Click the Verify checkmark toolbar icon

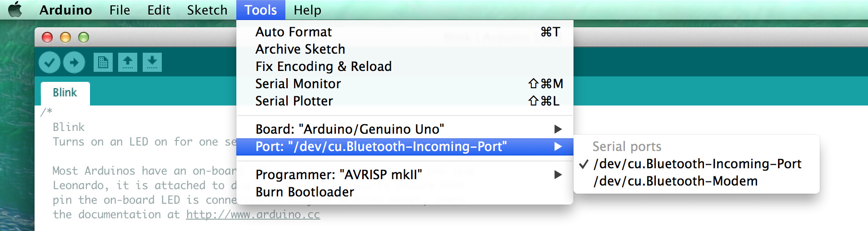click(x=50, y=62)
